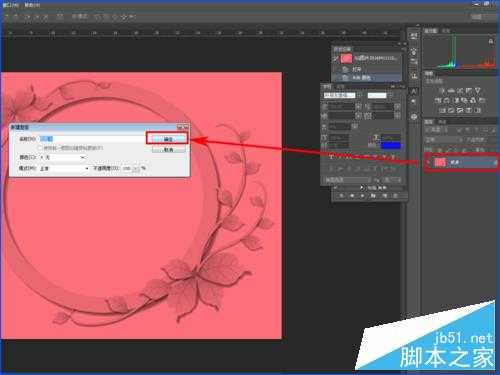Click the lock icon on the Background layer
This screenshot has height=375, width=500.
[495, 162]
